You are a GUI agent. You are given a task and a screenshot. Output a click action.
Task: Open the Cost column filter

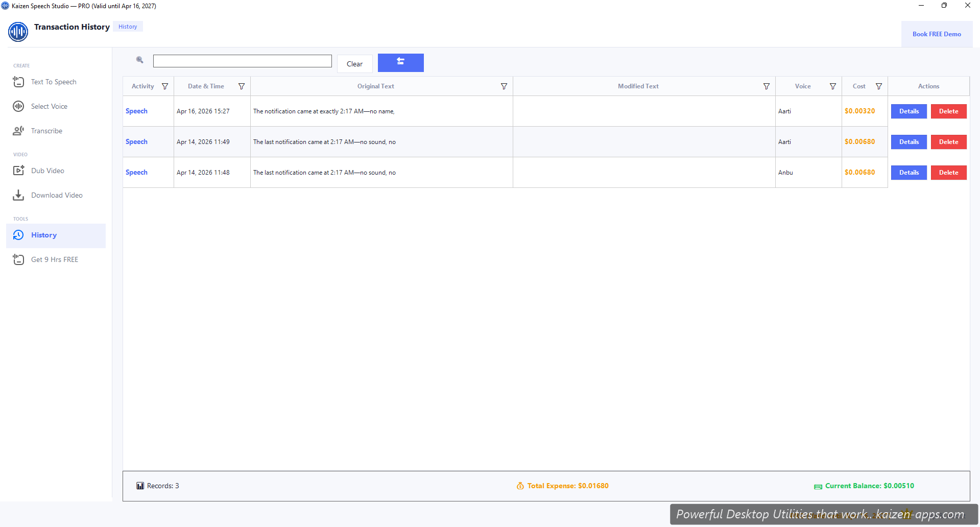point(879,86)
